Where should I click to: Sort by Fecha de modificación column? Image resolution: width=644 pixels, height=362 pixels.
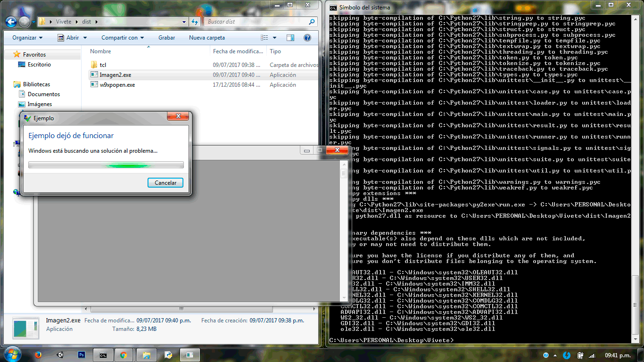(x=238, y=51)
